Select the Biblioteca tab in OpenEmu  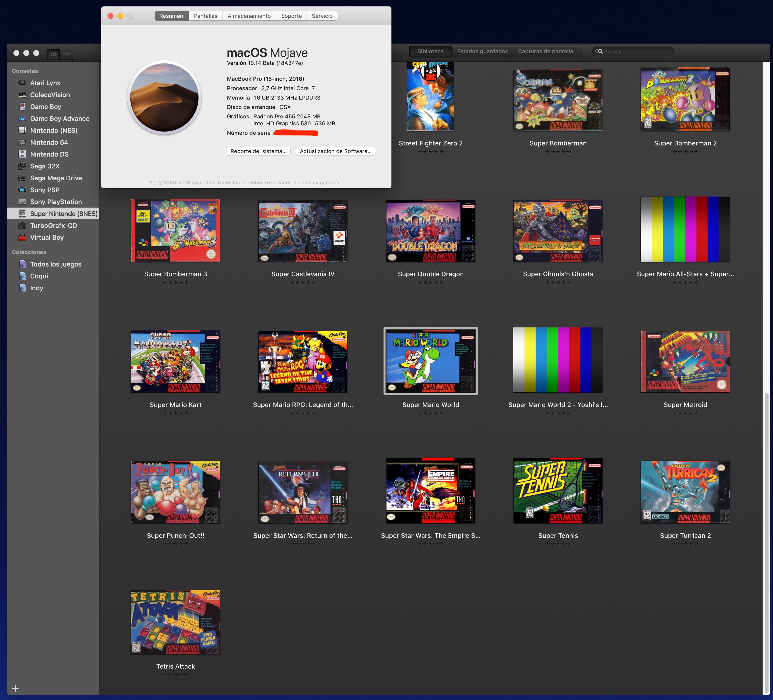[x=430, y=51]
